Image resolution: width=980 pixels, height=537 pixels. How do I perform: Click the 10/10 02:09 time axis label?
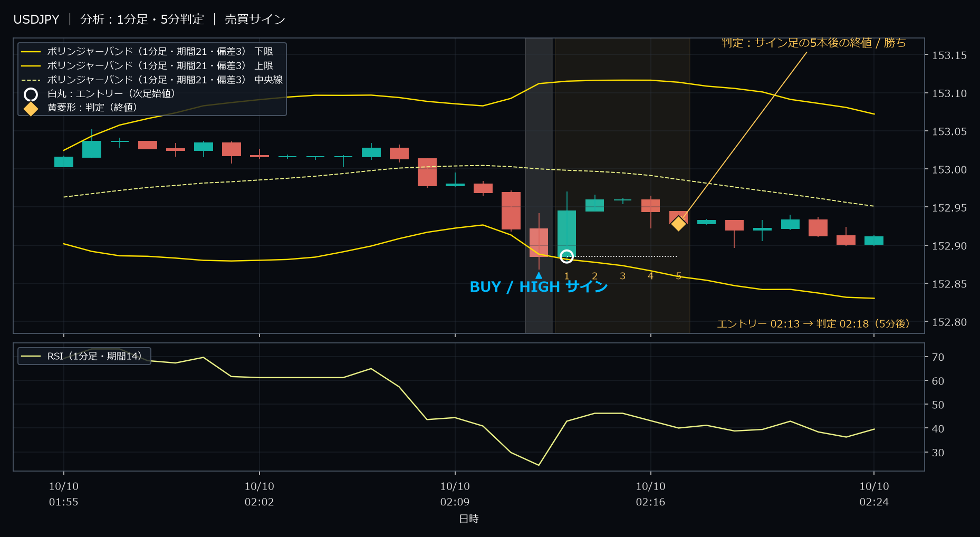point(455,494)
